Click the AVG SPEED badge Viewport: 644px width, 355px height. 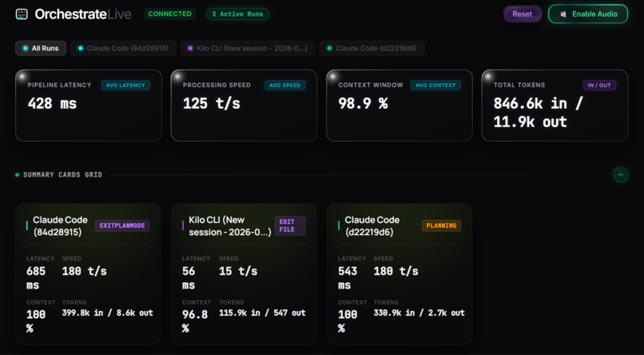click(x=284, y=85)
